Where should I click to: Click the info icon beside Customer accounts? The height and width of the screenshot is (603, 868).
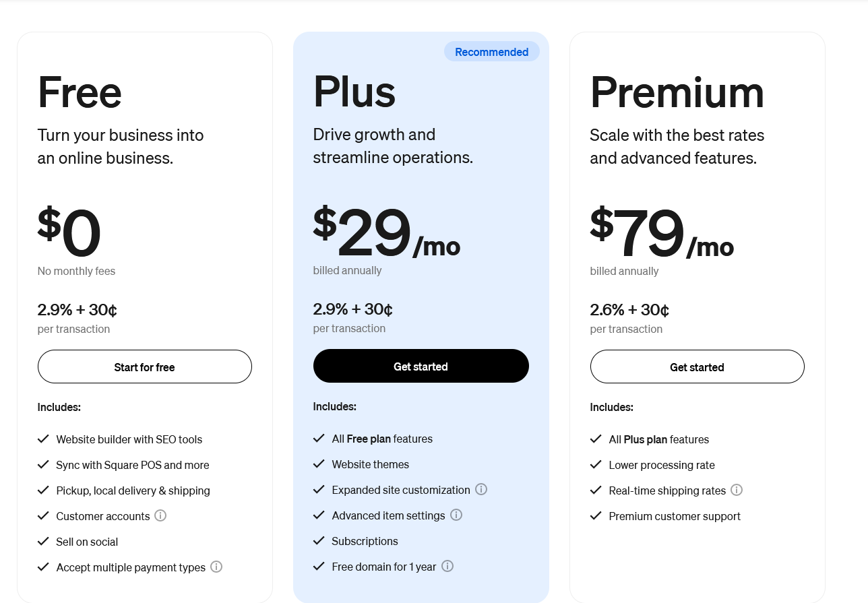click(x=160, y=515)
